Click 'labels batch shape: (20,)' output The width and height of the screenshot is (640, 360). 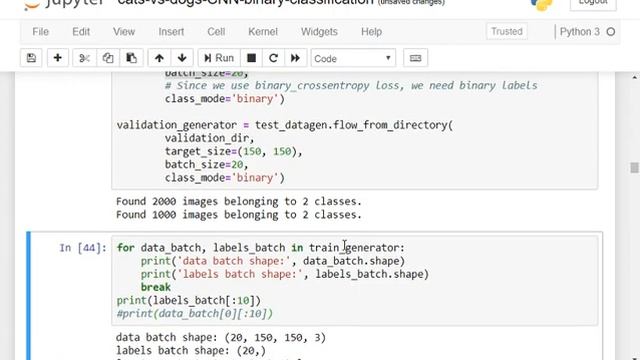click(191, 350)
